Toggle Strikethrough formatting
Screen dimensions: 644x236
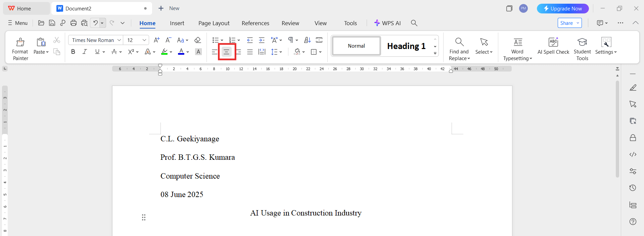(114, 52)
